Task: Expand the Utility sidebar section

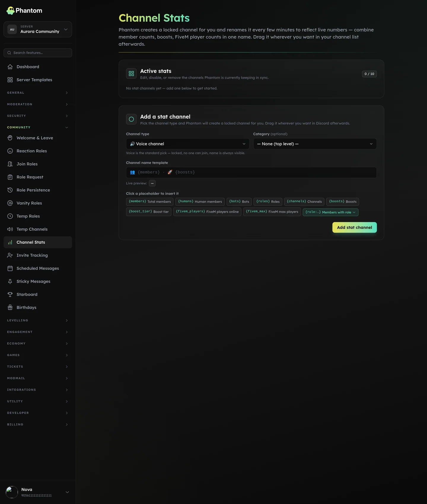Action: pos(38,401)
